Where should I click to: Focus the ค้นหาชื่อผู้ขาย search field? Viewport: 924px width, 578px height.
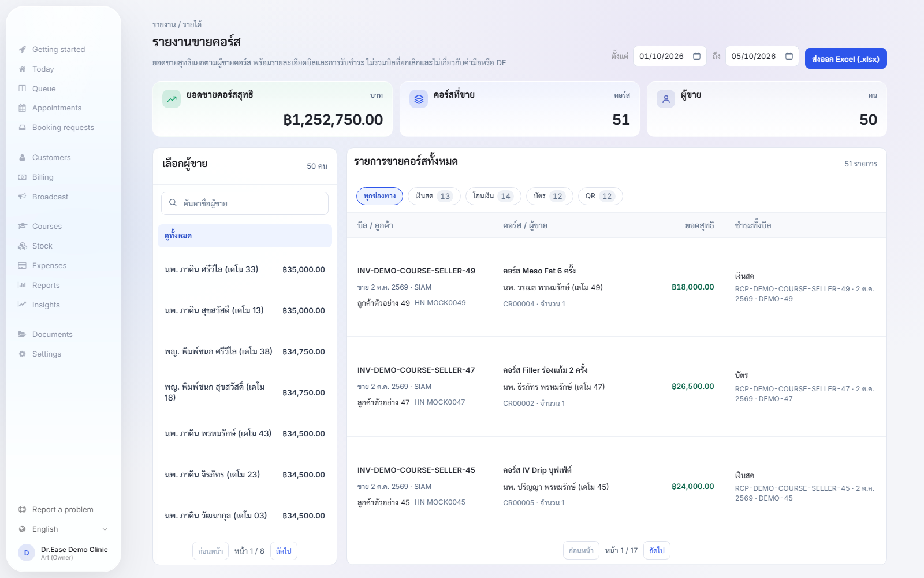(245, 203)
